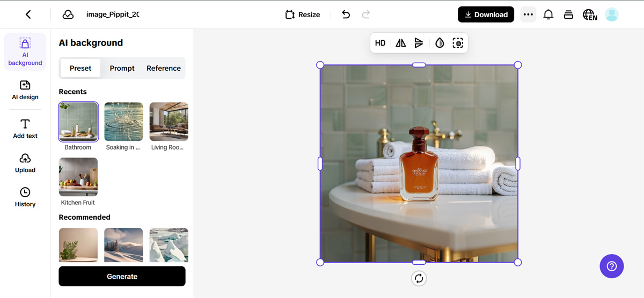Open the opacity droplet control
The width and height of the screenshot is (644, 298).
point(440,43)
